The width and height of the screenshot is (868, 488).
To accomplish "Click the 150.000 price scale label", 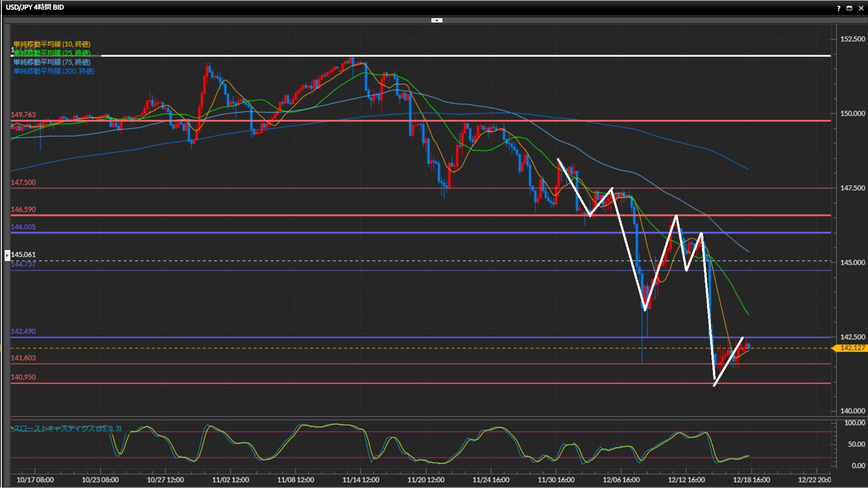I will [852, 114].
